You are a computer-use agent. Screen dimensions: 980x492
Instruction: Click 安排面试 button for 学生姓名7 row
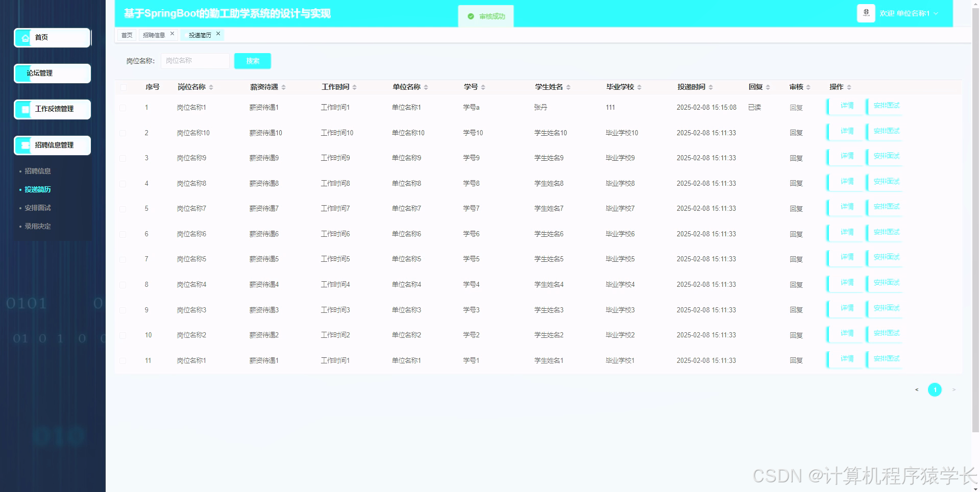(885, 207)
